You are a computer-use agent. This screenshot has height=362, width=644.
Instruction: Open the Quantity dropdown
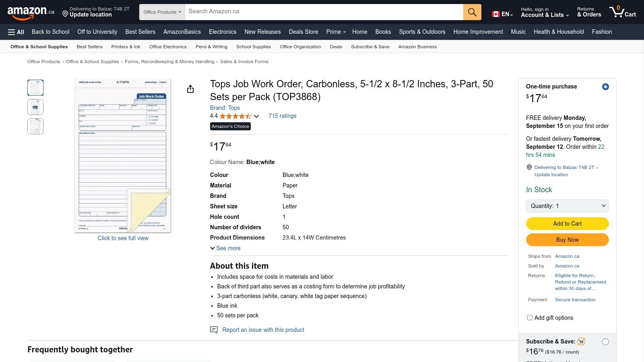coord(567,206)
